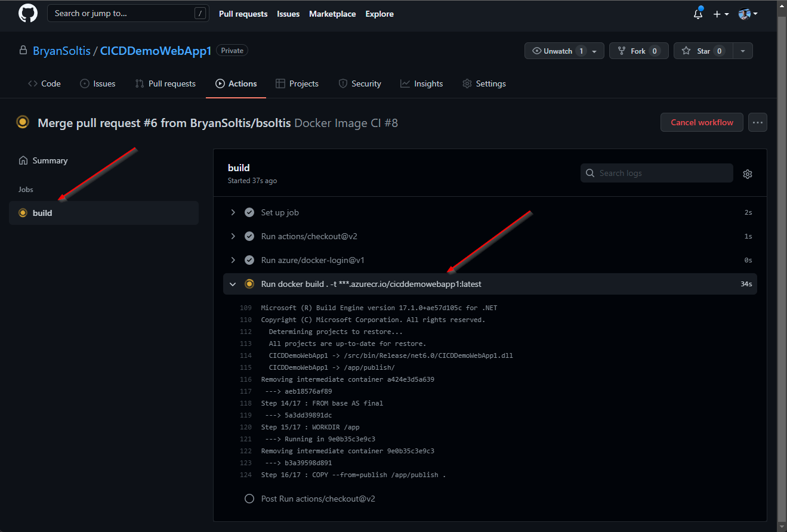This screenshot has height=532, width=787.
Task: Click the Cancel workflow button
Action: click(x=702, y=122)
